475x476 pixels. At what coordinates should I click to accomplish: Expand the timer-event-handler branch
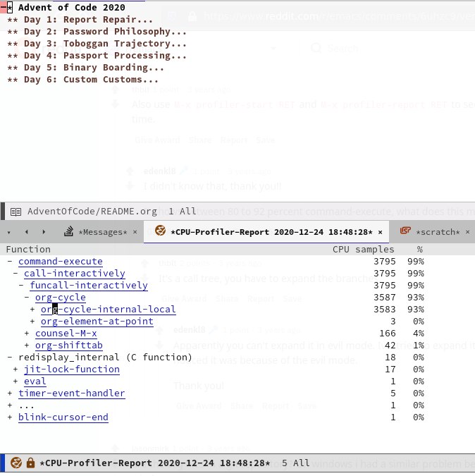[10, 393]
